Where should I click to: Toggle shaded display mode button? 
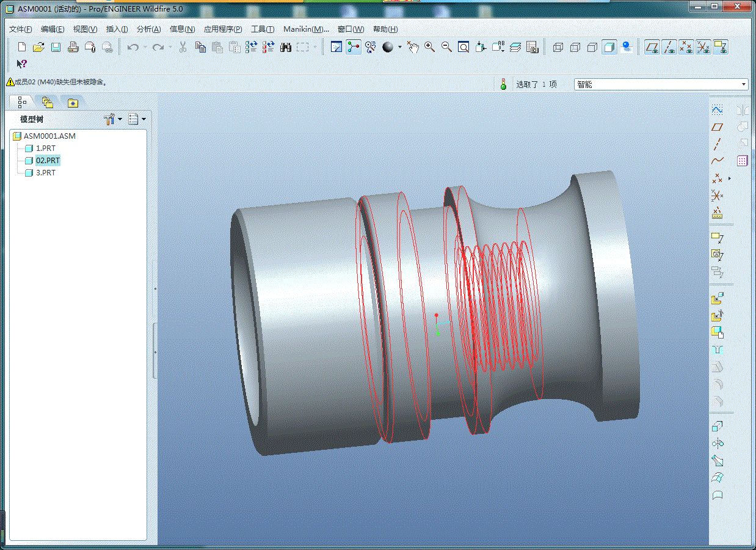(609, 47)
